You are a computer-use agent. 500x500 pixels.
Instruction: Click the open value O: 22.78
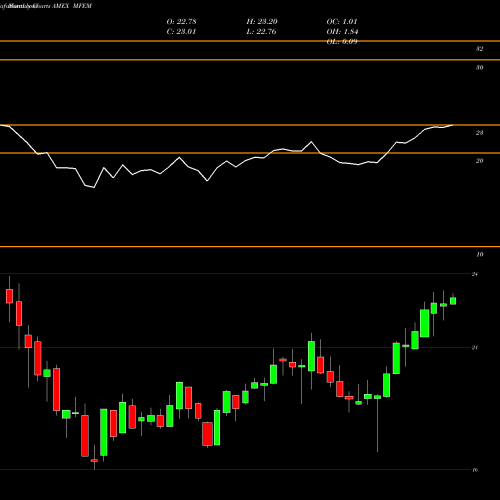[181, 22]
